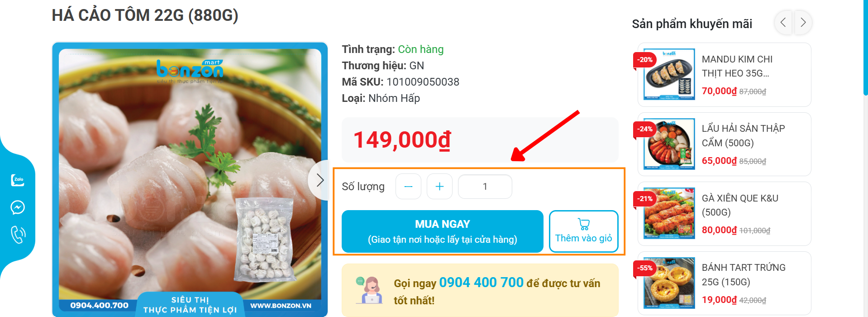Screen dimensions: 868x317
Task: Click the Gà Xiên Que product thumbnail
Action: tap(669, 213)
